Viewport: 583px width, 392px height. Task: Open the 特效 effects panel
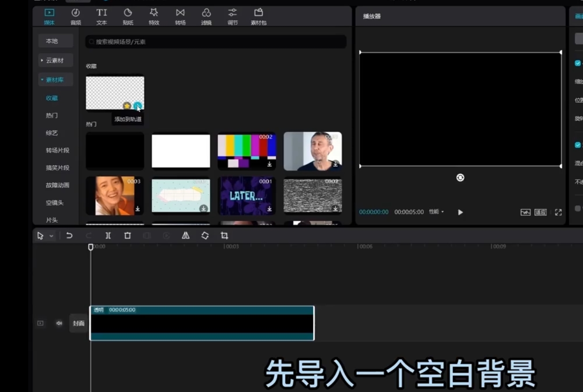154,16
